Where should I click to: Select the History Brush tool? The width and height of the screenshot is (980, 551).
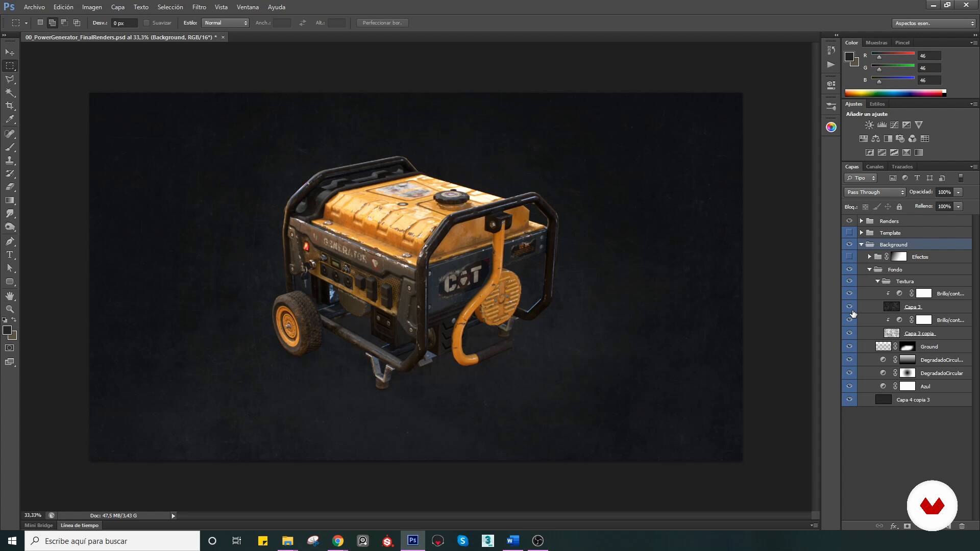pos(10,173)
